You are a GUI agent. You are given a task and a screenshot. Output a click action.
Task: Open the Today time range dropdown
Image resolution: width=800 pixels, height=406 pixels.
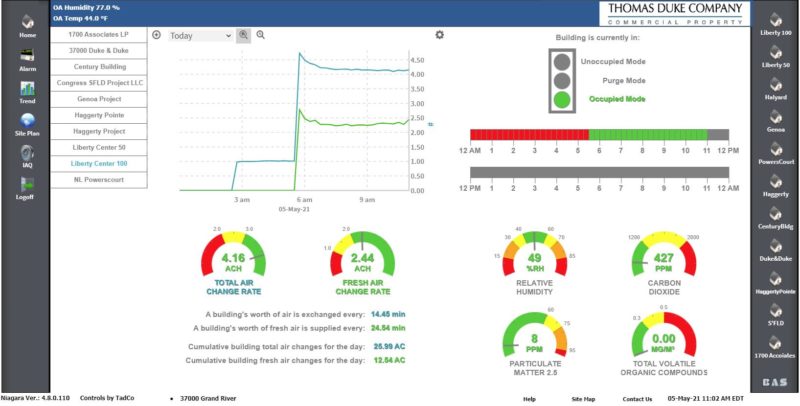pyautogui.click(x=200, y=36)
